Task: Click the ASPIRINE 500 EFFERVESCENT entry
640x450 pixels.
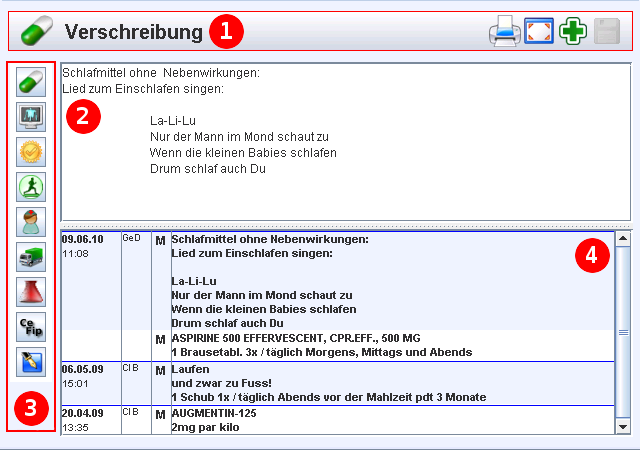Action: 296,338
